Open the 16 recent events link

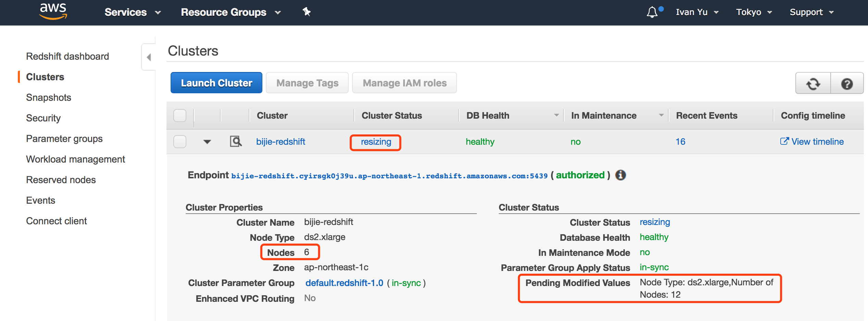point(680,142)
